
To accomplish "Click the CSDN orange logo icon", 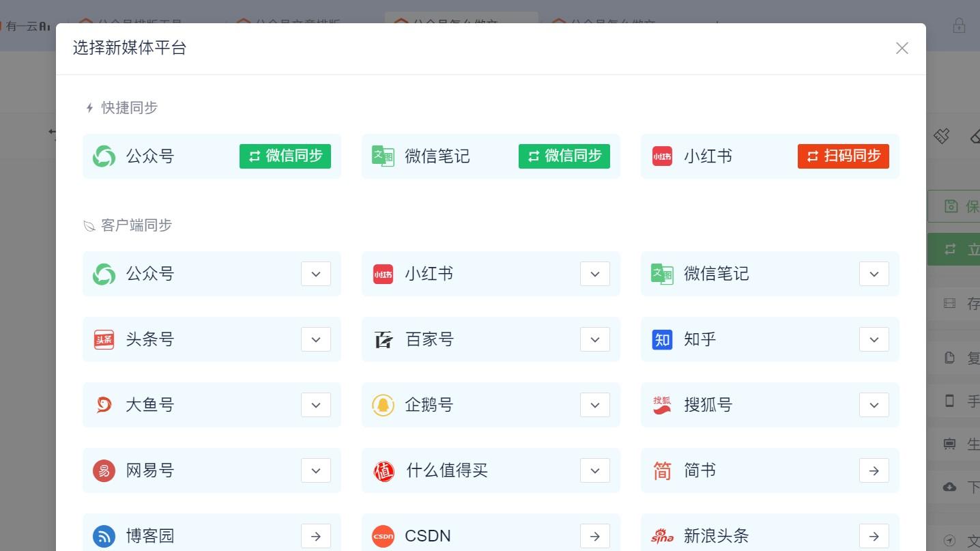I will point(383,536).
